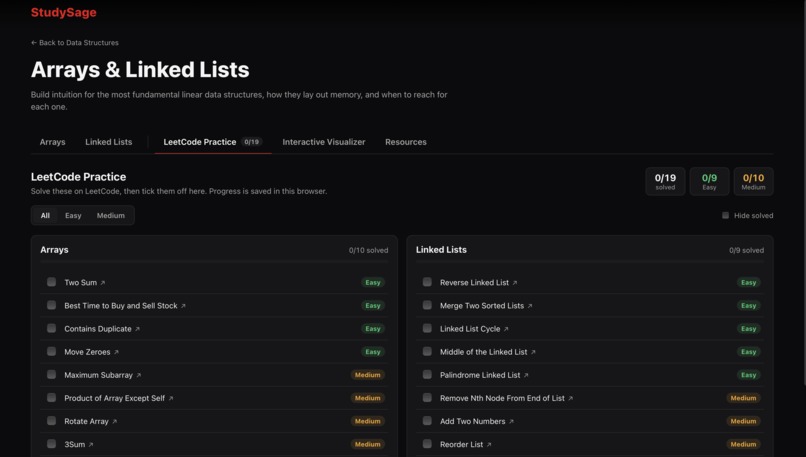Screen dimensions: 806x457
Task: Filter problems by Easy
Action: pyautogui.click(x=73, y=215)
